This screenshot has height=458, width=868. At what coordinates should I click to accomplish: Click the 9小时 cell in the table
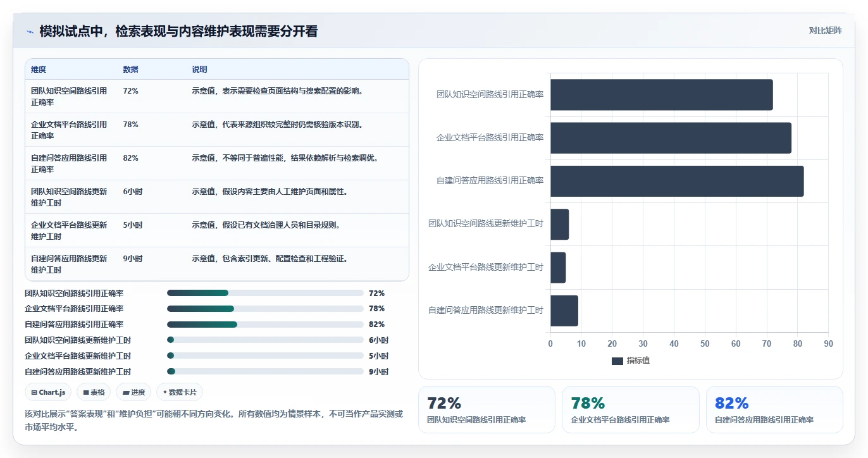coord(133,259)
